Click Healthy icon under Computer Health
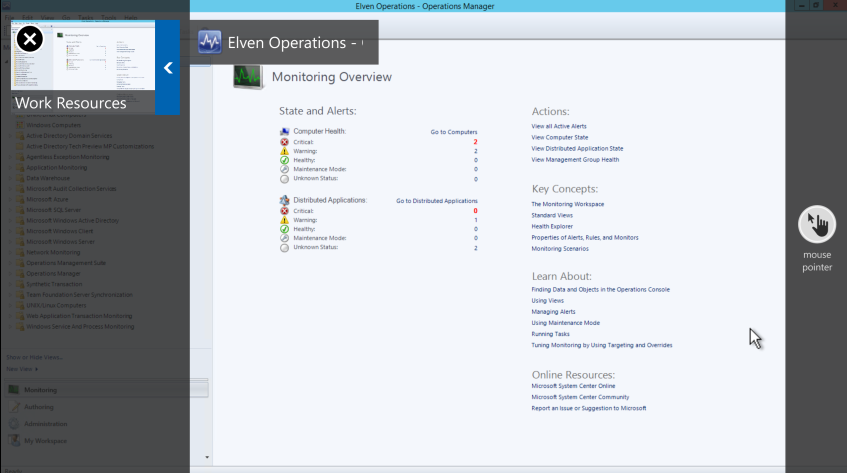 (x=285, y=160)
